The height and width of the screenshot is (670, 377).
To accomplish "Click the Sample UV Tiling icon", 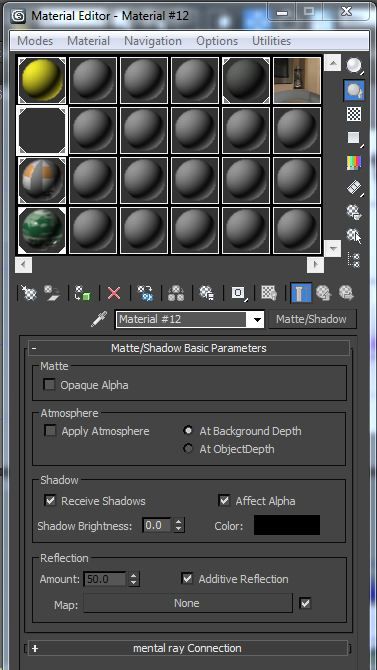I will tap(354, 138).
